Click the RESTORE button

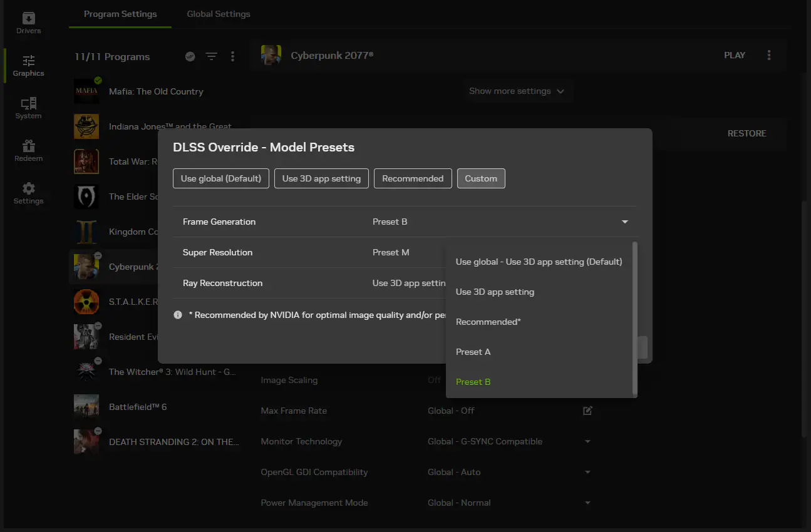click(x=746, y=133)
